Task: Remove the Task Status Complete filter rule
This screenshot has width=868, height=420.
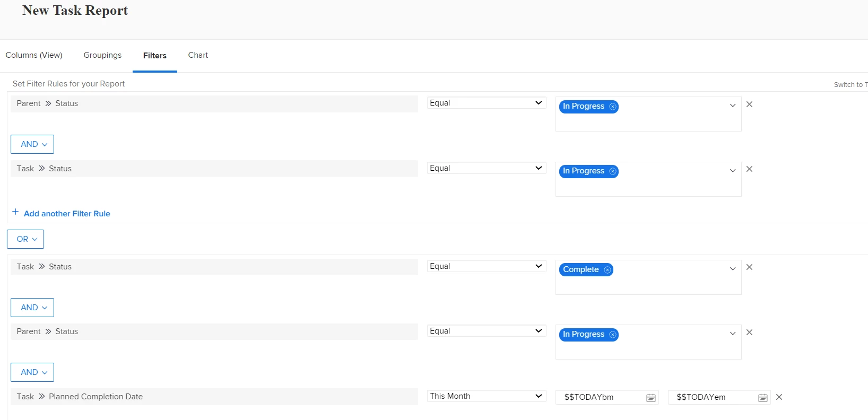Action: click(749, 267)
